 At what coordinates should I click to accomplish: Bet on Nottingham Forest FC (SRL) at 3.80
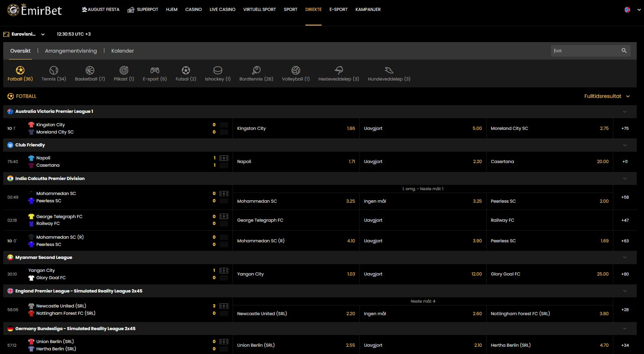(550, 314)
